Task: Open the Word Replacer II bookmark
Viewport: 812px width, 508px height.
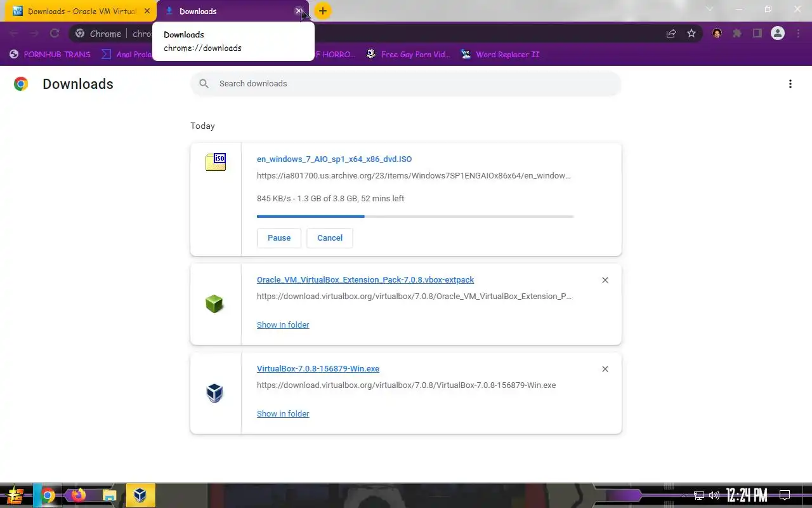Action: tap(500, 55)
